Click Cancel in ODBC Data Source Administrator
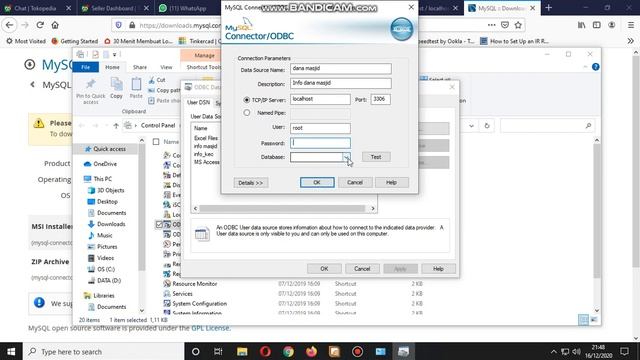The width and height of the screenshot is (640, 360). [362, 269]
